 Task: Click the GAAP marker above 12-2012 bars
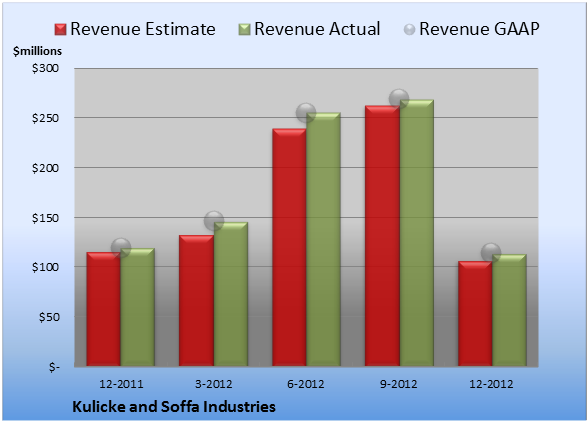[491, 252]
